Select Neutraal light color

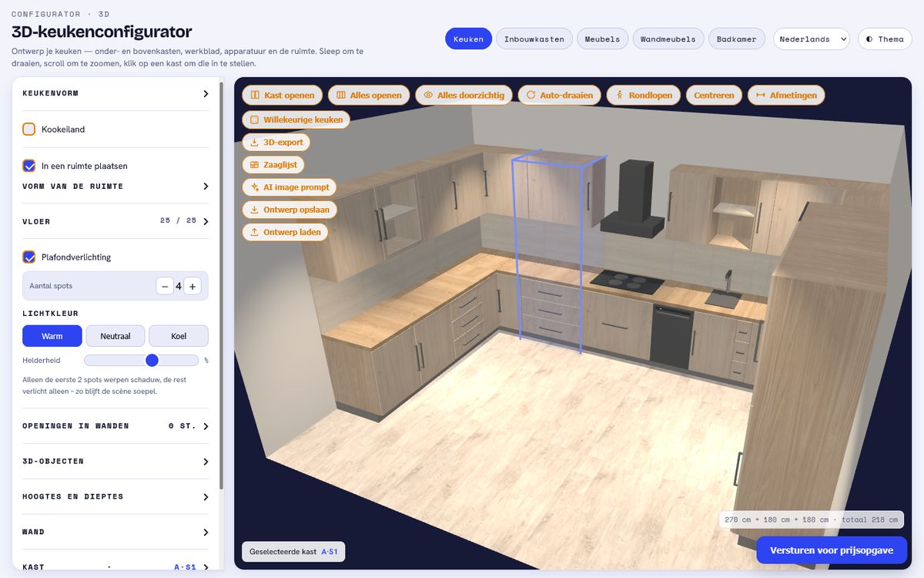[x=115, y=336]
